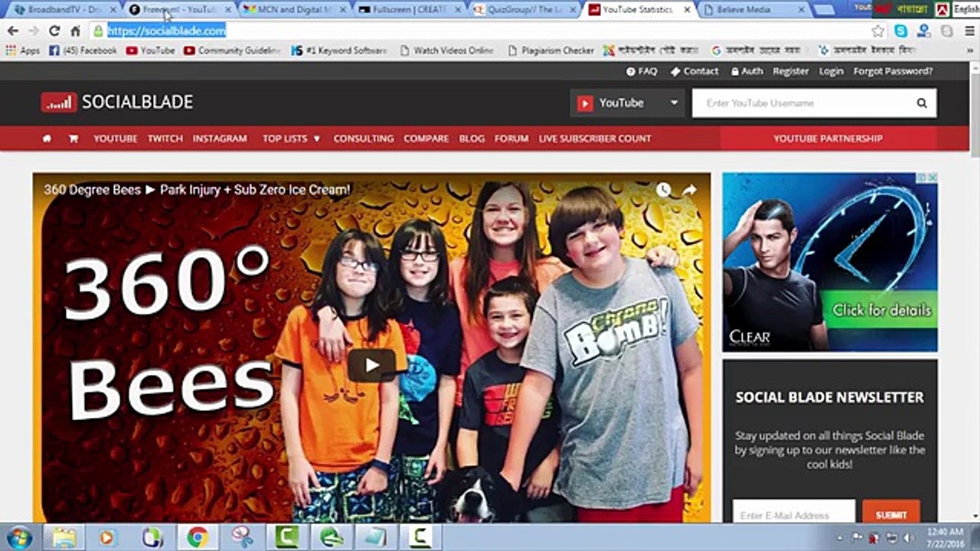Click the newsletter E-Mail Address field
980x551 pixels.
point(794,514)
